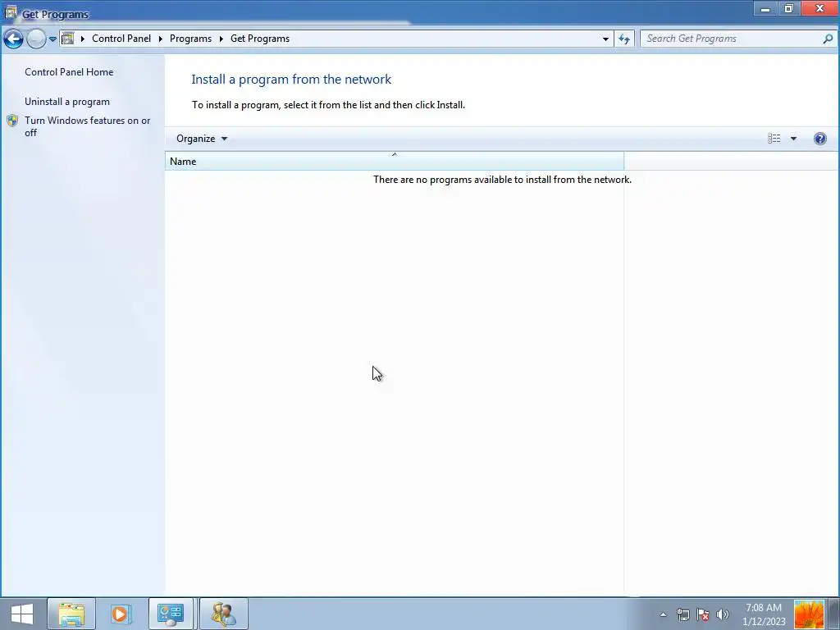Click the shield icon beside Windows features

pyautogui.click(x=12, y=121)
